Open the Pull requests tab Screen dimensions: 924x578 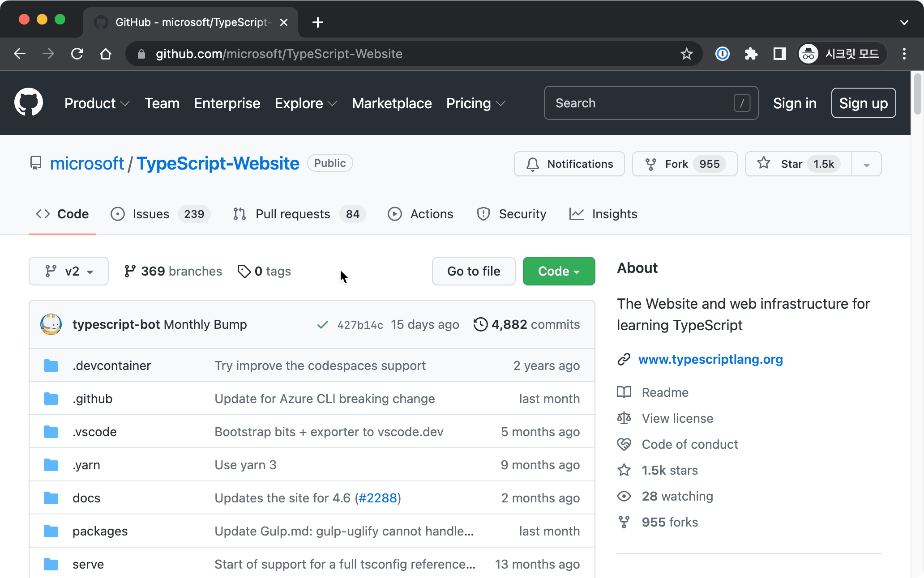293,214
